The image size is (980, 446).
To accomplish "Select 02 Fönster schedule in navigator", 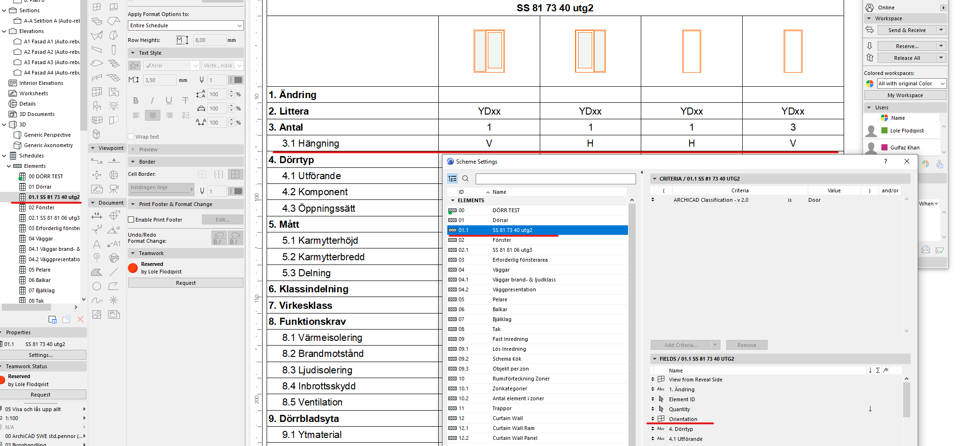I will (42, 207).
